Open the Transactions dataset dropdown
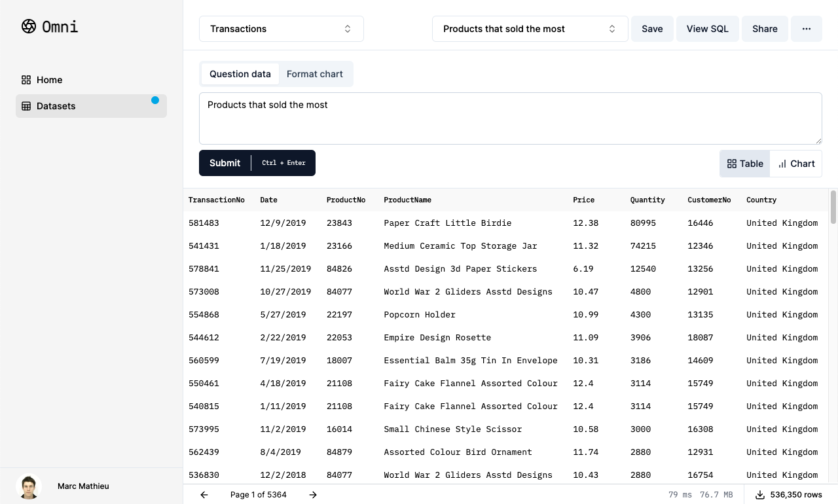The width and height of the screenshot is (838, 504). [x=281, y=29]
